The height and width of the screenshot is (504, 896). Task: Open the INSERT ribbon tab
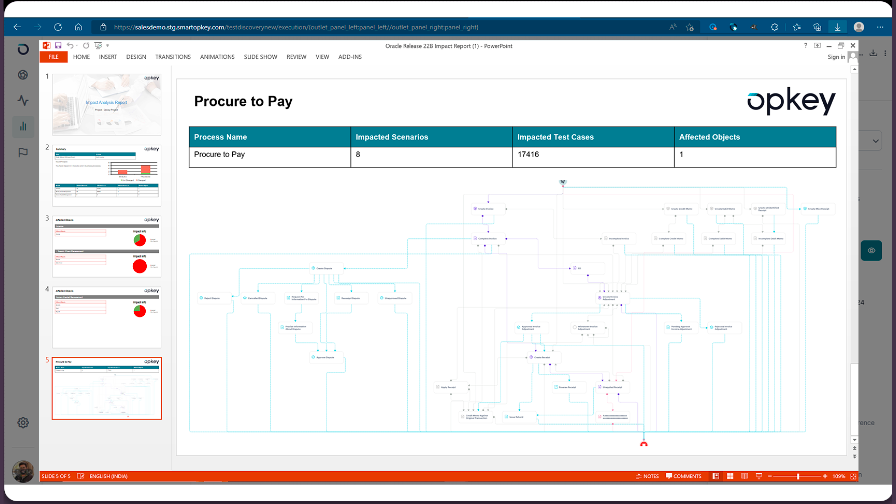click(107, 57)
